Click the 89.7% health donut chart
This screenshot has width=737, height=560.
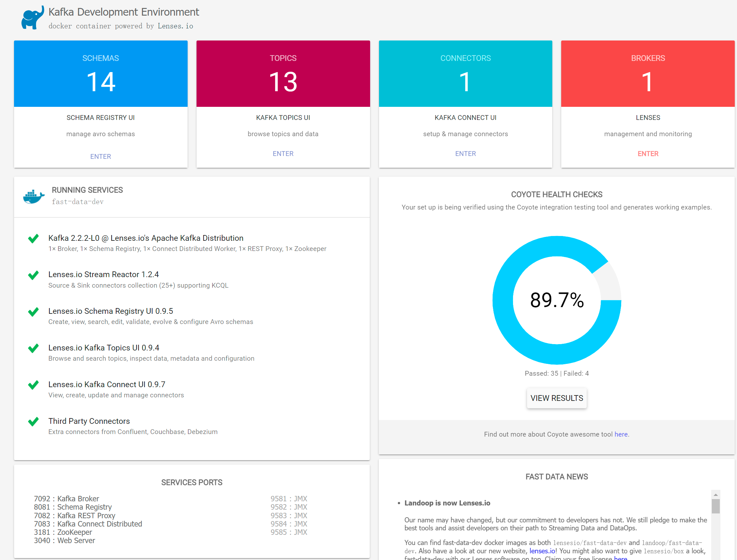pos(556,300)
